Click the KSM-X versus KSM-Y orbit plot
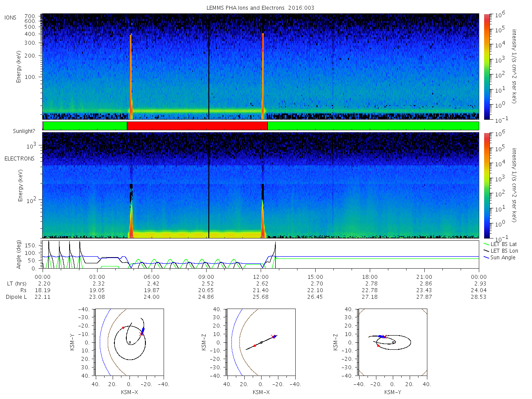 click(x=129, y=342)
